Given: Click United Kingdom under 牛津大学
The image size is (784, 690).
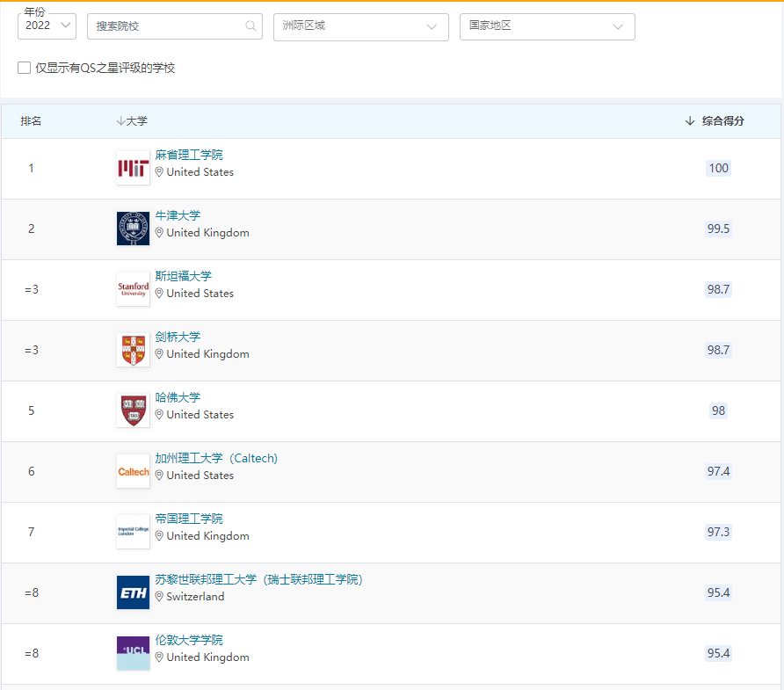Looking at the screenshot, I should (x=207, y=233).
